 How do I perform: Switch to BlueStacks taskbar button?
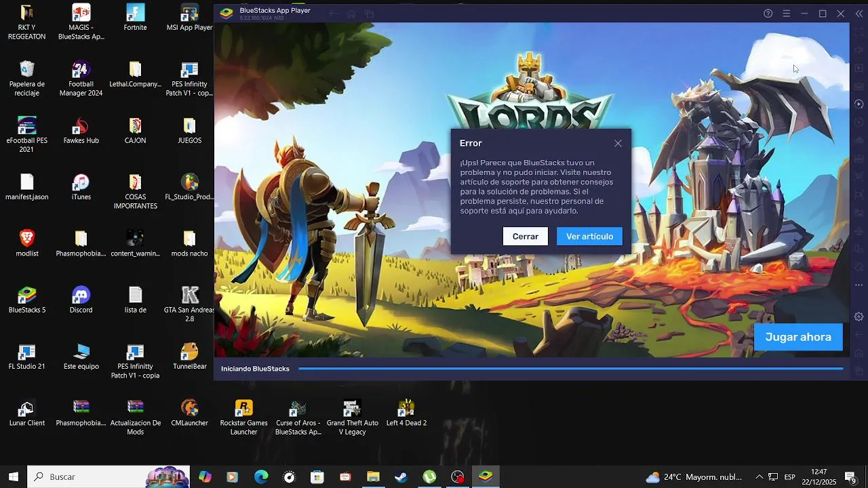point(486,476)
